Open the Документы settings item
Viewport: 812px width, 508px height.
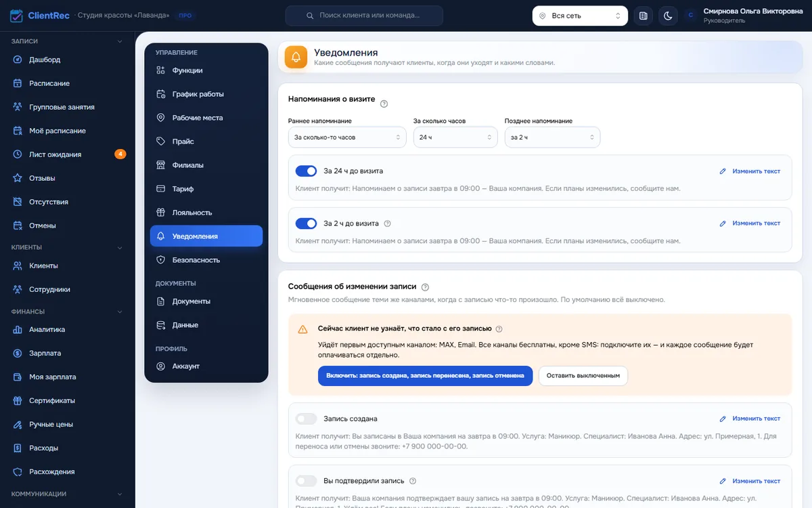pyautogui.click(x=206, y=301)
